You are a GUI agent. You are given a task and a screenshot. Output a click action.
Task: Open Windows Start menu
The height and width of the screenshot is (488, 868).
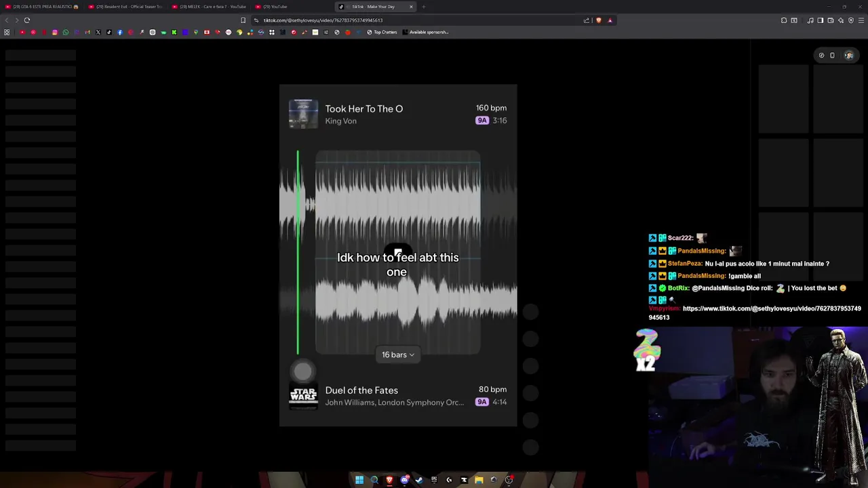click(359, 480)
